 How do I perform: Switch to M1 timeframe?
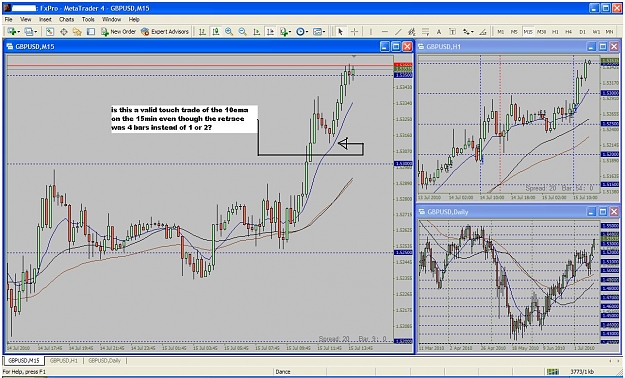tap(501, 32)
